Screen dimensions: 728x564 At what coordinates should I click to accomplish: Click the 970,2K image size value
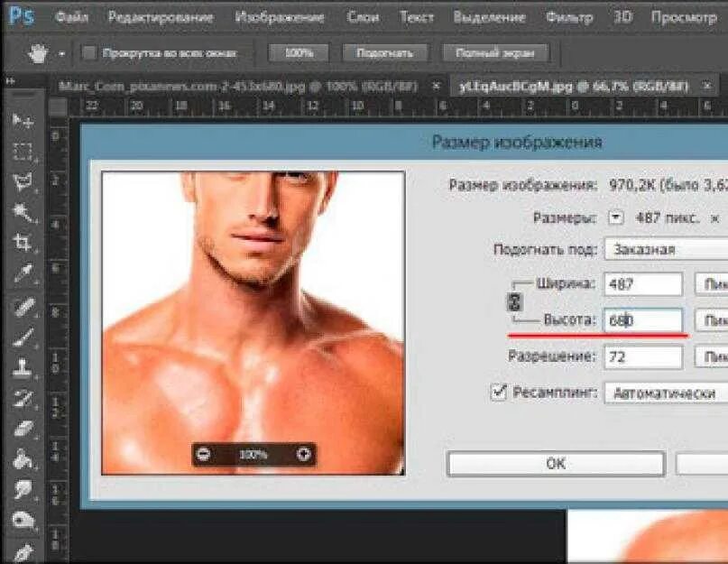pyautogui.click(x=631, y=185)
